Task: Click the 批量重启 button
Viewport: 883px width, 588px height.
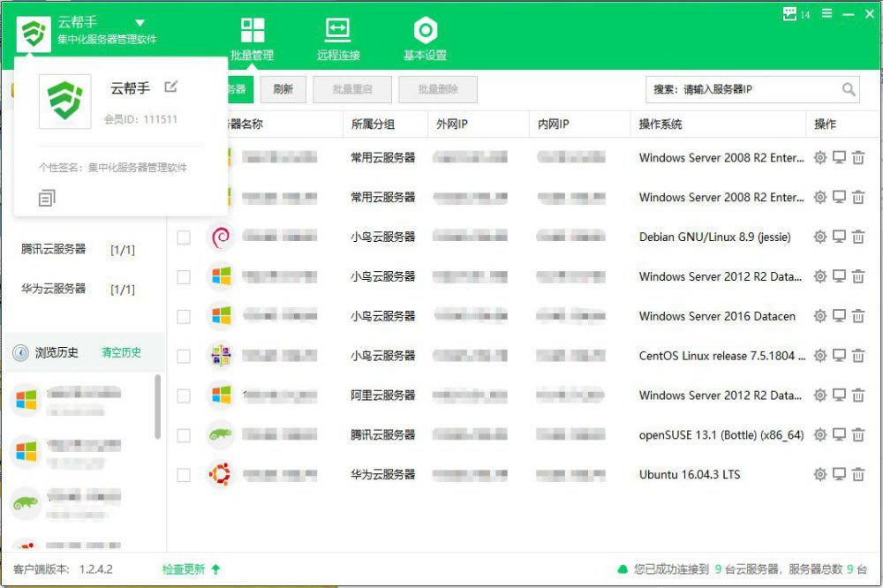Action: tap(352, 89)
